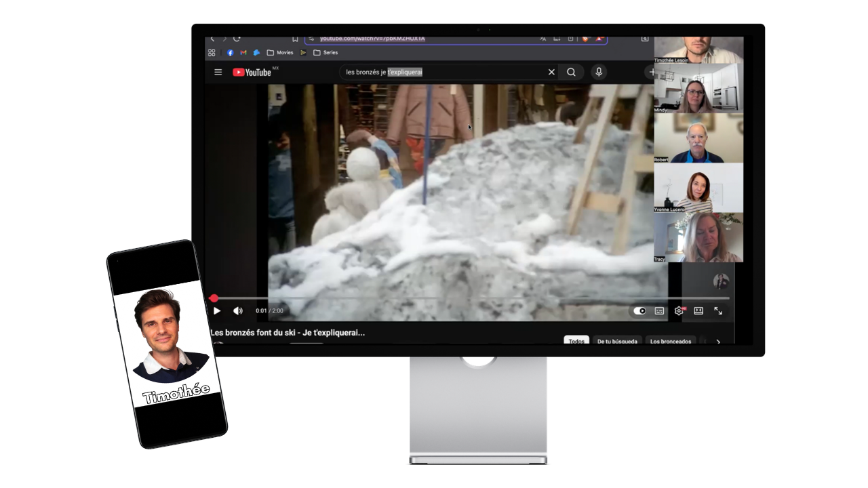Image resolution: width=868 pixels, height=488 pixels.
Task: Open the Facebook bookmark
Action: [231, 52]
